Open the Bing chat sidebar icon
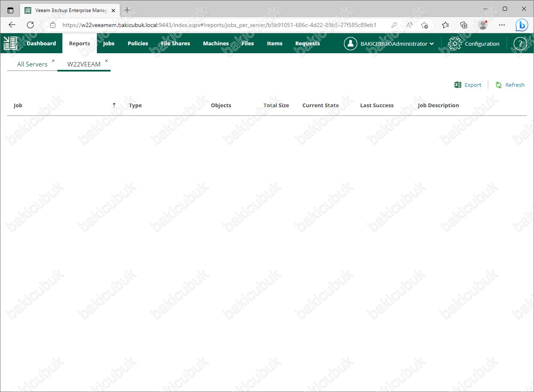The width and height of the screenshot is (534, 392). (x=522, y=25)
